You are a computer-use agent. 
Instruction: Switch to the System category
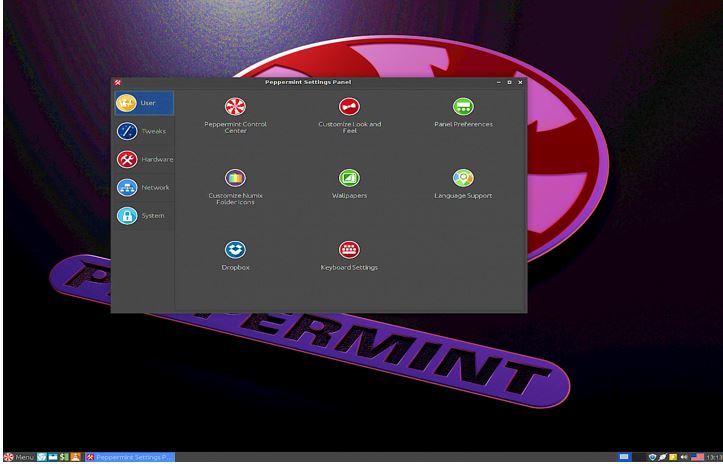[144, 215]
